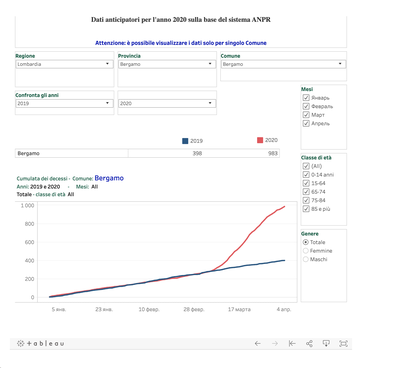400x368 pixels.
Task: Expand the Comune Bergamo dropdown
Action: coord(283,64)
